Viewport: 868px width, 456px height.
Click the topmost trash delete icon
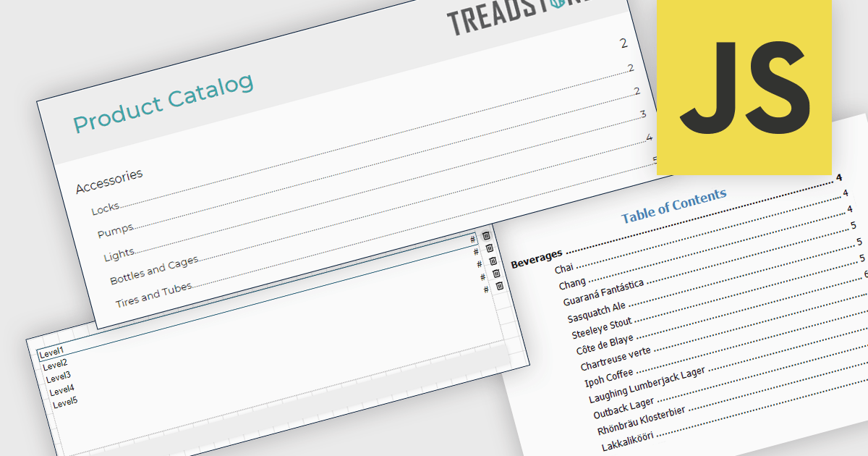click(486, 236)
